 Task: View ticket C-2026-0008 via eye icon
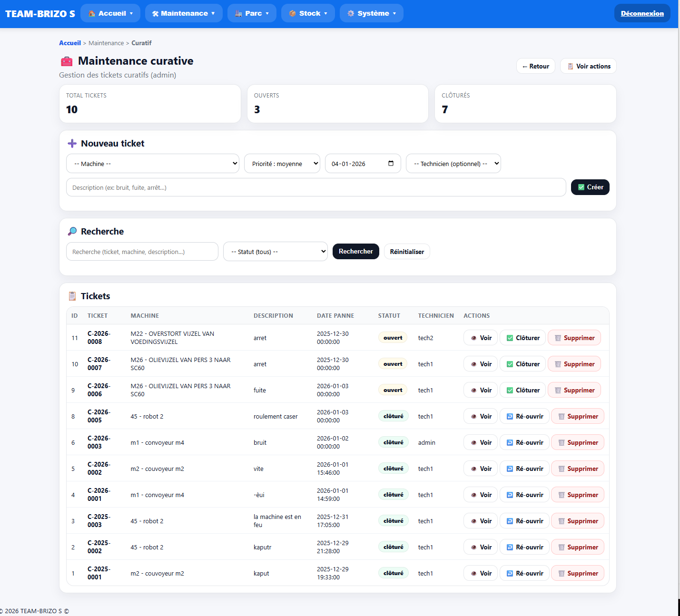(x=481, y=338)
